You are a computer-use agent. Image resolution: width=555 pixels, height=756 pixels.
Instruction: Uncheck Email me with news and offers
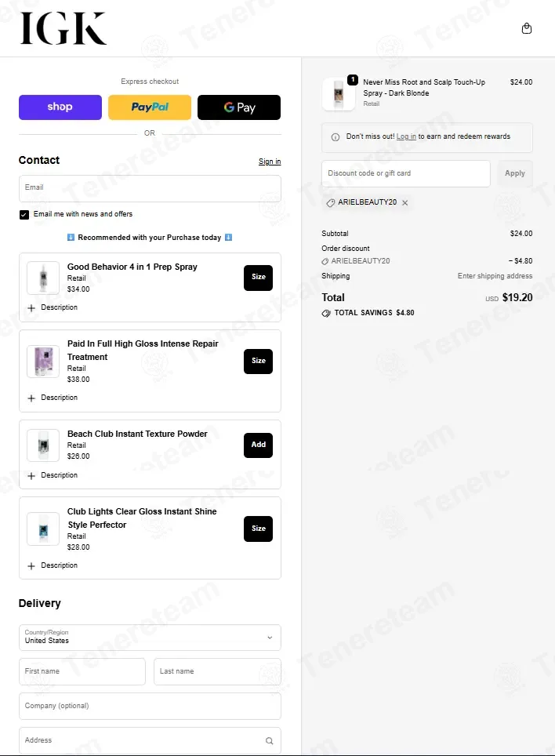pos(24,215)
